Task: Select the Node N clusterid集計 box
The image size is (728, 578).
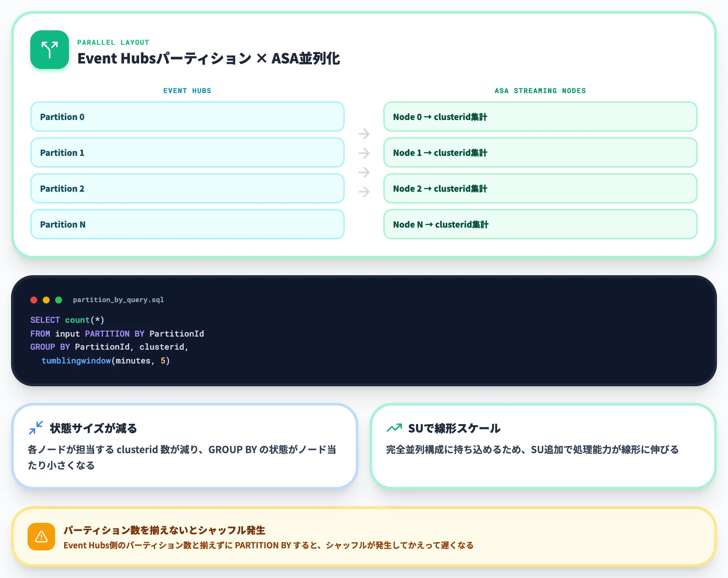Action: tap(540, 224)
